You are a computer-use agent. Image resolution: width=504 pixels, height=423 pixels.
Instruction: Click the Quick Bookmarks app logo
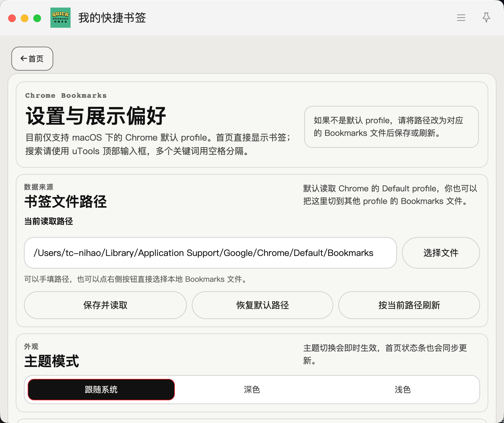pos(60,18)
